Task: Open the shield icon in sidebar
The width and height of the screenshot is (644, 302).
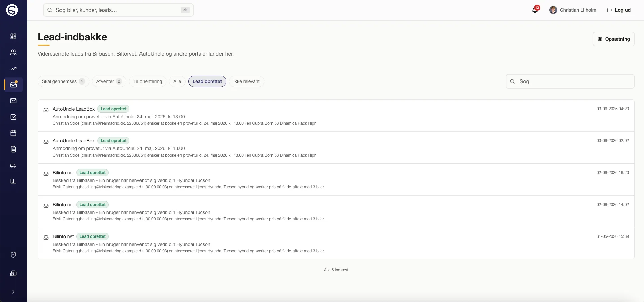Action: tap(13, 255)
